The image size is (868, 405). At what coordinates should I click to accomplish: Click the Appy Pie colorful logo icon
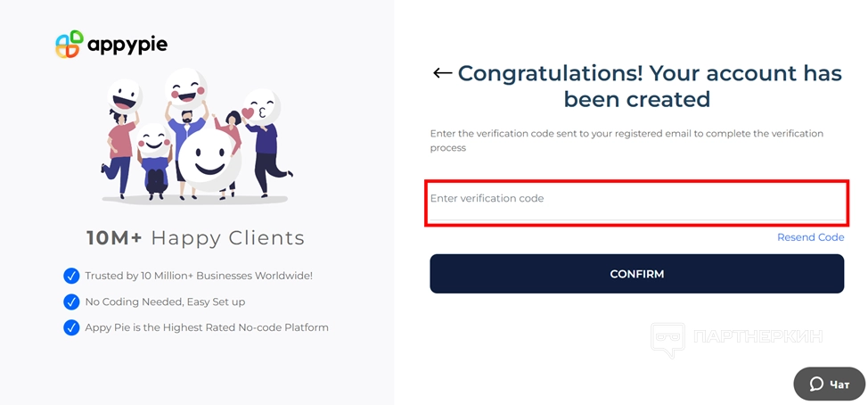pos(69,44)
